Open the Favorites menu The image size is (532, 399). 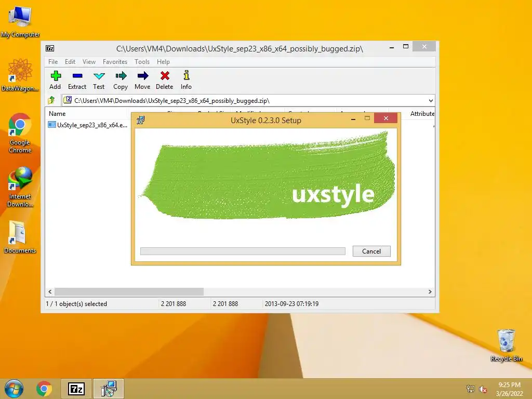[115, 62]
